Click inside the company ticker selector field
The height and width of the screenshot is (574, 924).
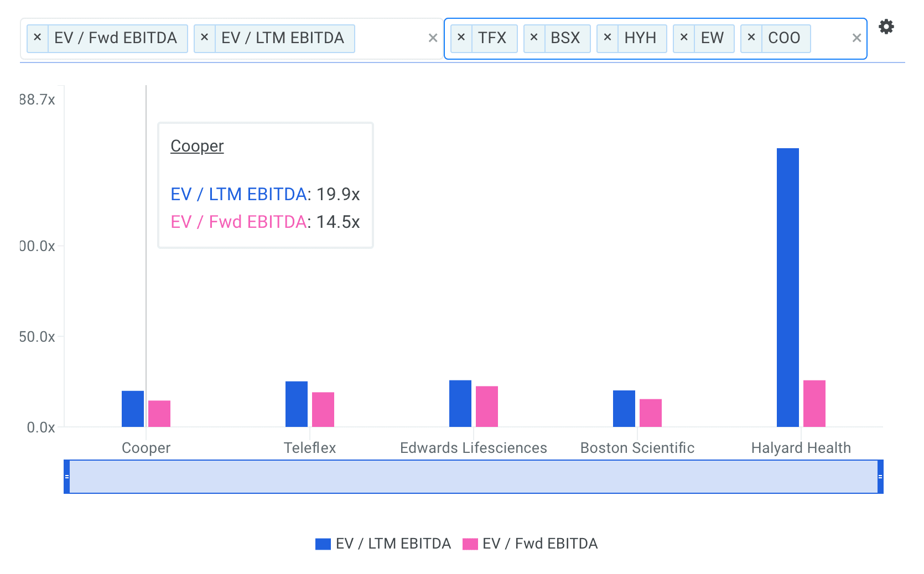tap(830, 39)
